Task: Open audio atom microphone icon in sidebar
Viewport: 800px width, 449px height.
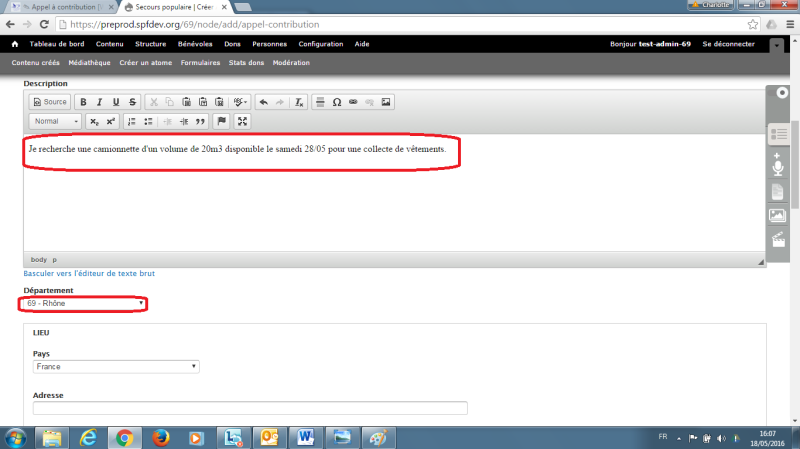Action: click(x=777, y=165)
